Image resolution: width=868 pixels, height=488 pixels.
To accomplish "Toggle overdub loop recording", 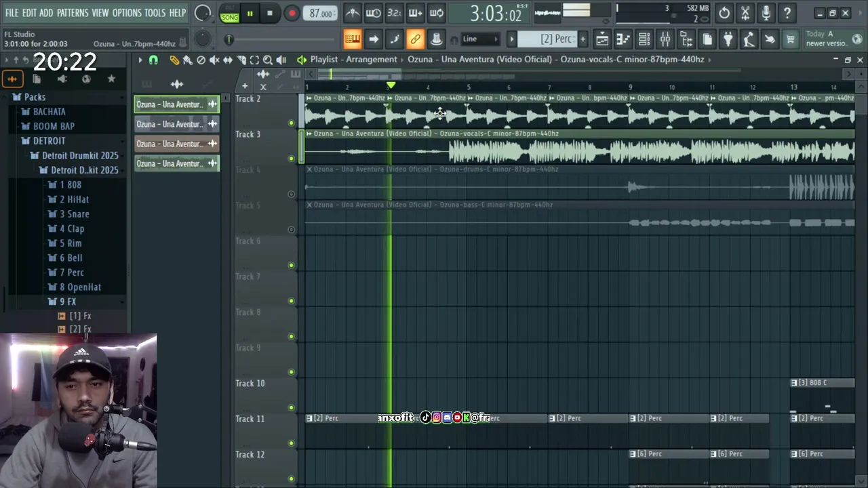I will 416,13.
